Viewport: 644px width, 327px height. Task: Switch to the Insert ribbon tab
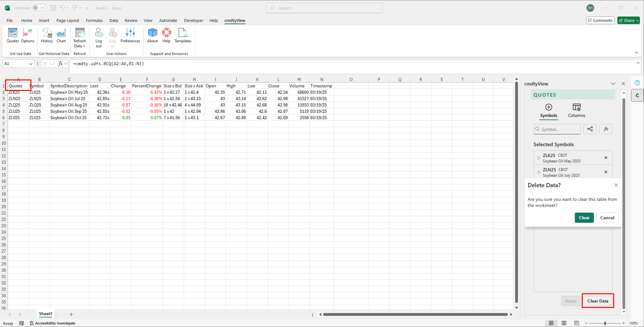tap(44, 20)
